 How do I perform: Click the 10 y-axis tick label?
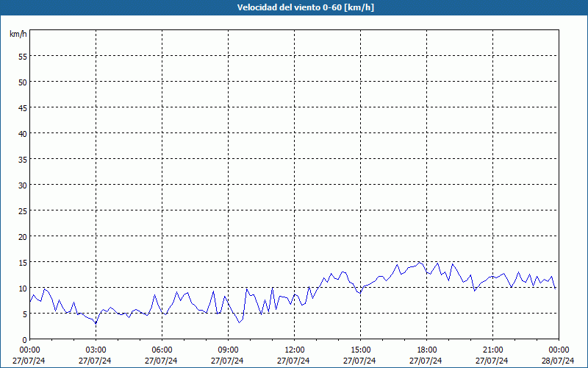pyautogui.click(x=23, y=288)
